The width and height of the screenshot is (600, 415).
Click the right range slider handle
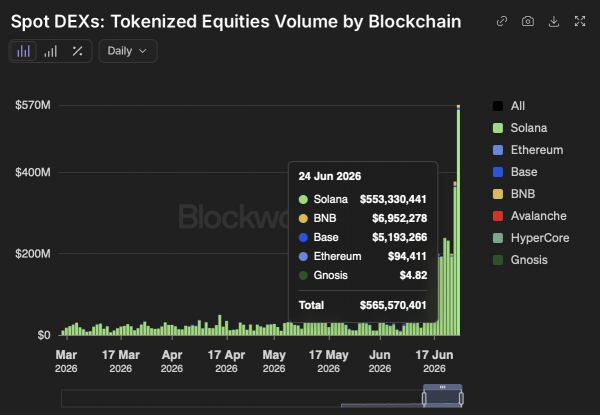coord(461,398)
